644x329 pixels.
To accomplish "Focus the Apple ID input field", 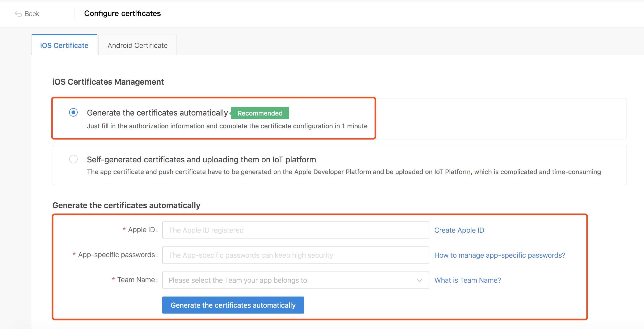I will coord(295,230).
